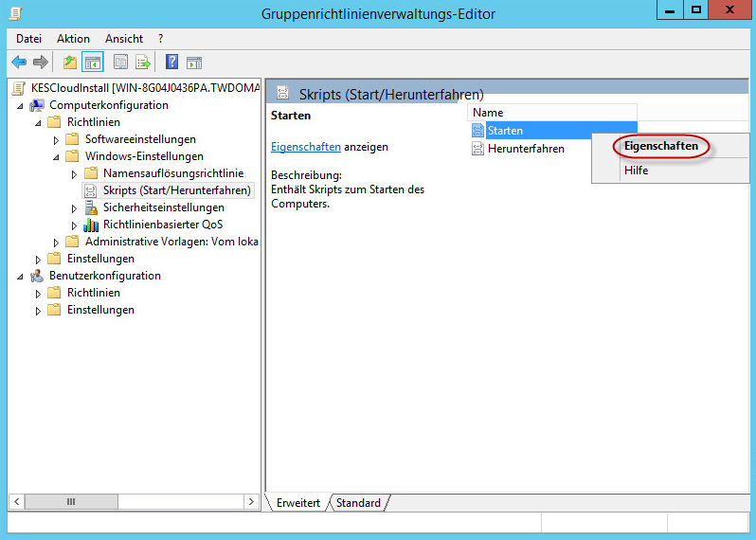Click the Windows-Einstellungen folder icon

point(72,156)
